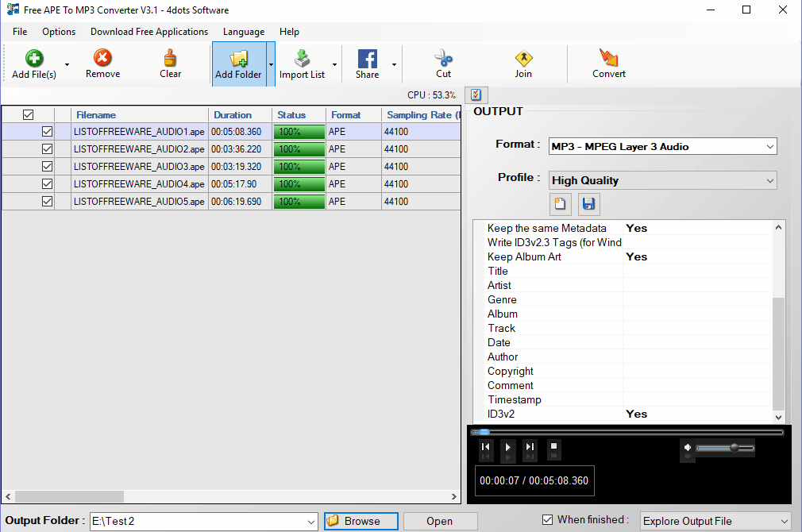Toggle the select-all checkbox in the table header
802x532 pixels.
28,114
